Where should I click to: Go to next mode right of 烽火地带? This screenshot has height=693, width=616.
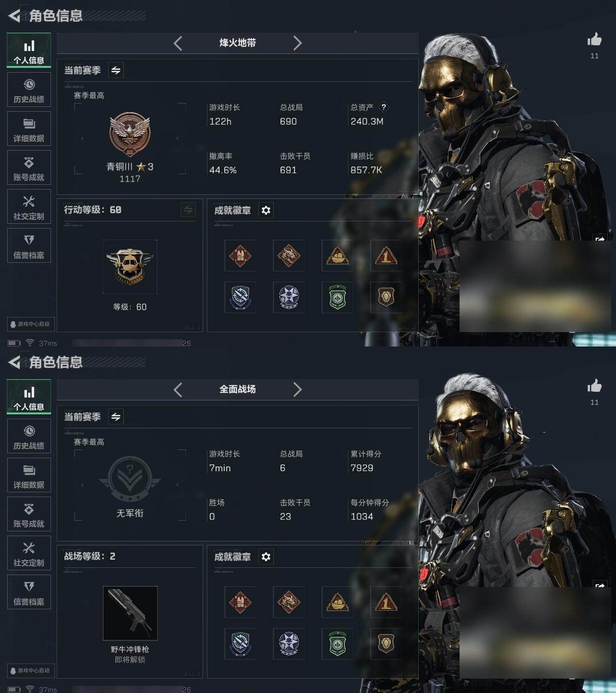coord(297,43)
